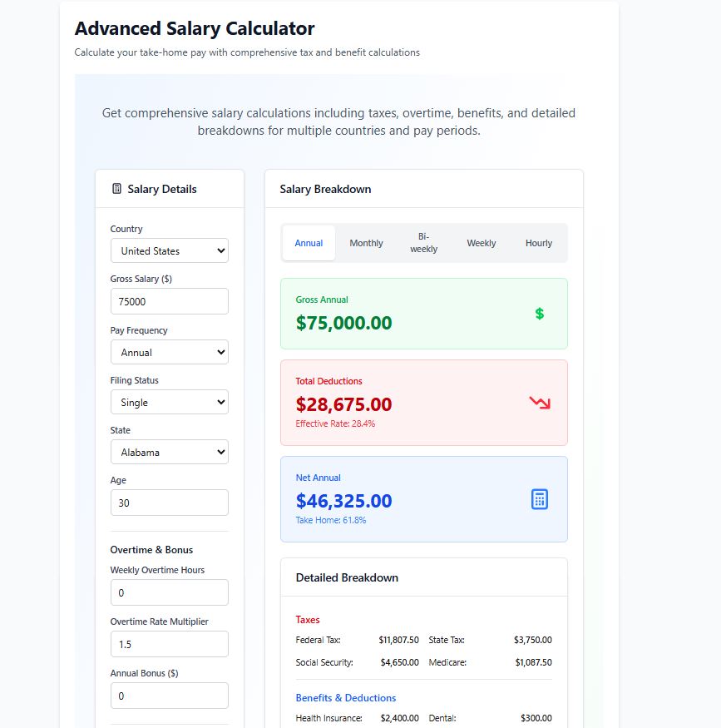Click the Annual Bonus input field
This screenshot has width=721, height=728.
tap(170, 696)
